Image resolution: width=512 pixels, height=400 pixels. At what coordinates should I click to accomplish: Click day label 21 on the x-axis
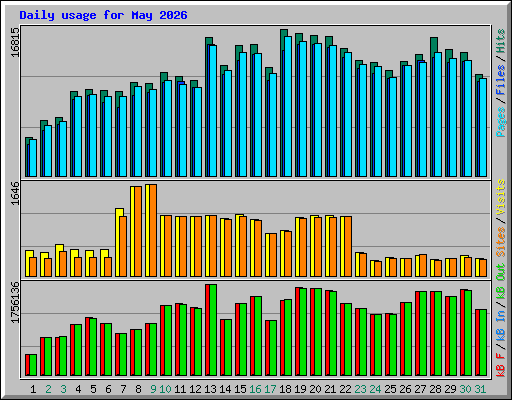(330, 389)
